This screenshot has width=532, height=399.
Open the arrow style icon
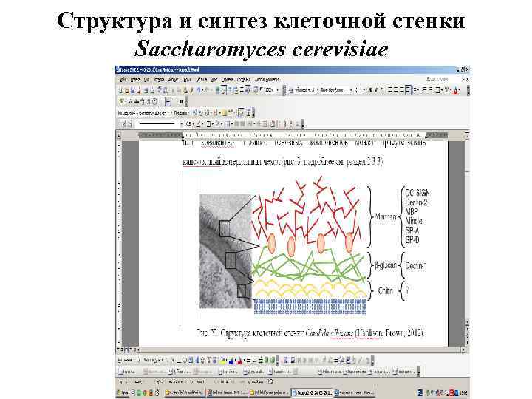(261, 361)
